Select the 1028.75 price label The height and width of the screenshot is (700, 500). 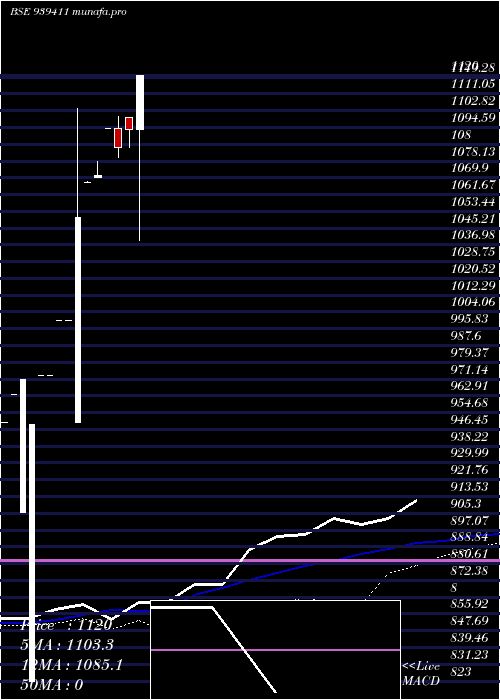point(474,252)
